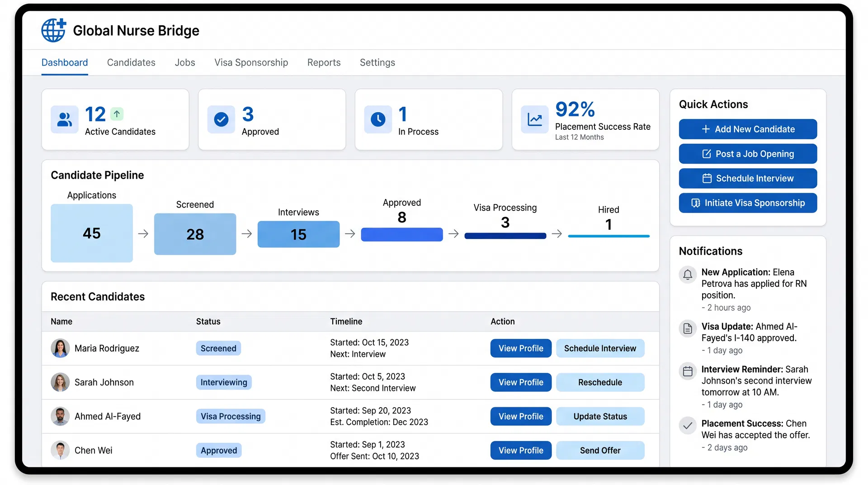Screen dimensions: 868x485
Task: Click Add New Candidate
Action: pyautogui.click(x=748, y=129)
